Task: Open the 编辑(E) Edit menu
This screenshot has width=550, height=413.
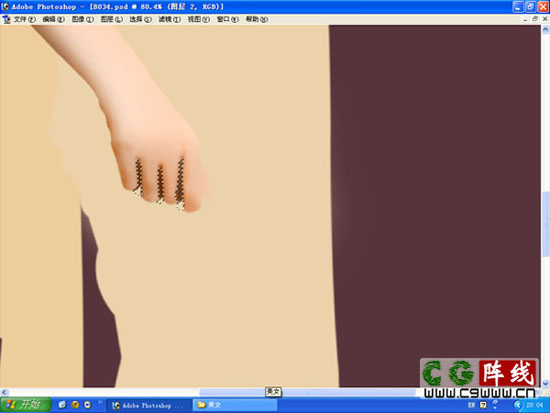Action: [x=54, y=19]
